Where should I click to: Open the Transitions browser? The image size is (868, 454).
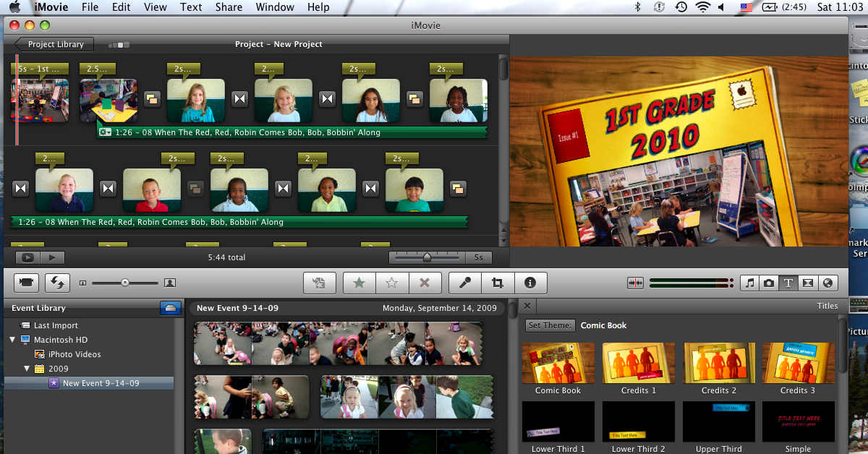tap(808, 283)
